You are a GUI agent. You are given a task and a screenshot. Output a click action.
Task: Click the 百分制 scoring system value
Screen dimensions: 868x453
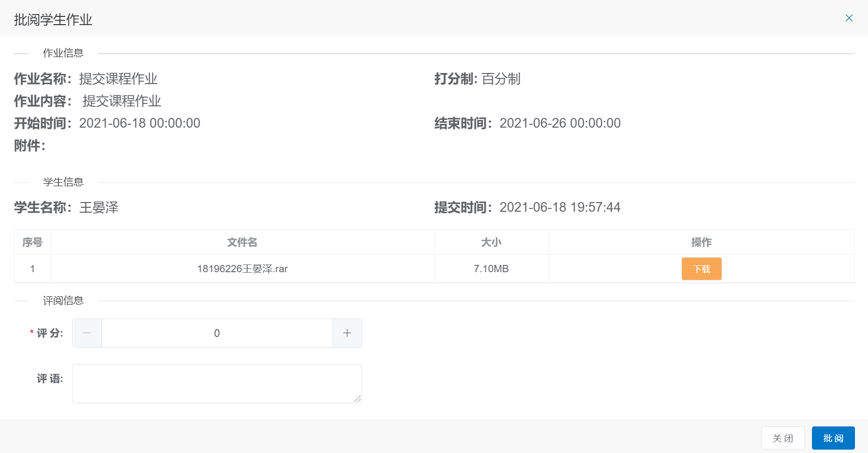click(501, 79)
